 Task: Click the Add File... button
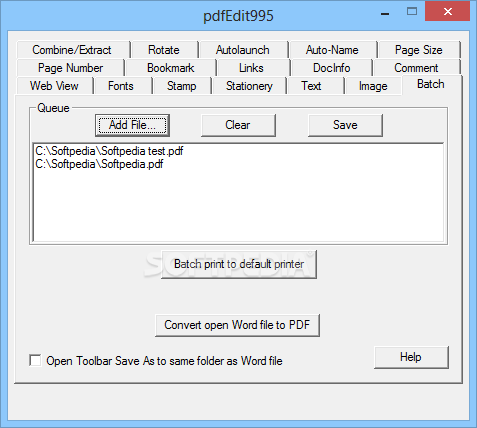[x=132, y=125]
